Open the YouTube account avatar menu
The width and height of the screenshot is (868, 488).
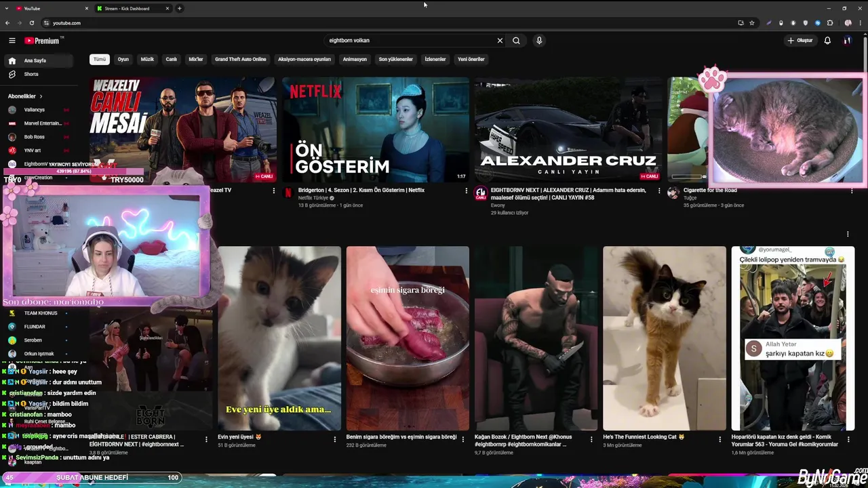click(847, 41)
